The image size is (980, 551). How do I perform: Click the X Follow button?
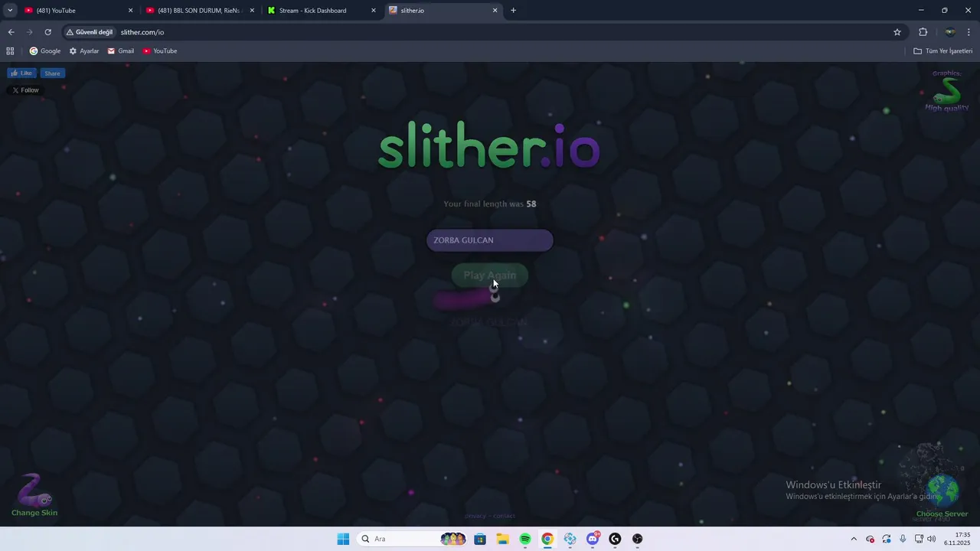coord(25,90)
